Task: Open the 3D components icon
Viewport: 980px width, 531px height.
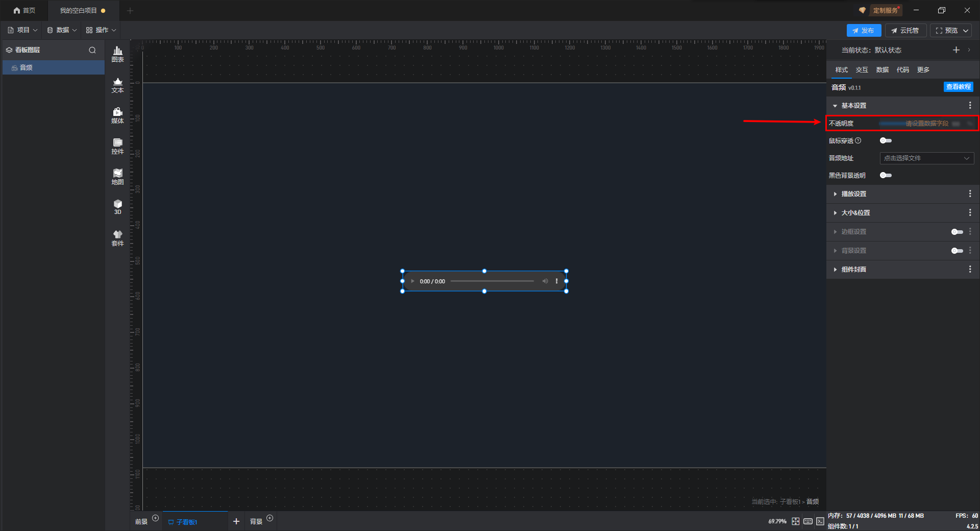Action: (117, 207)
